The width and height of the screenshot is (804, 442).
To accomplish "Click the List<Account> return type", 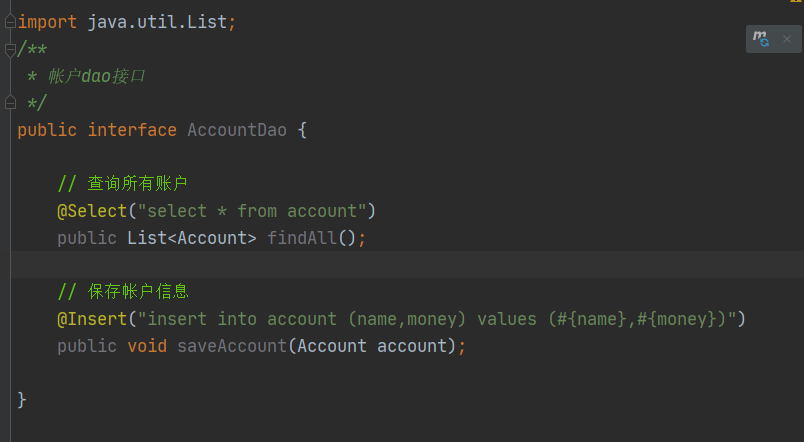I will pos(192,238).
